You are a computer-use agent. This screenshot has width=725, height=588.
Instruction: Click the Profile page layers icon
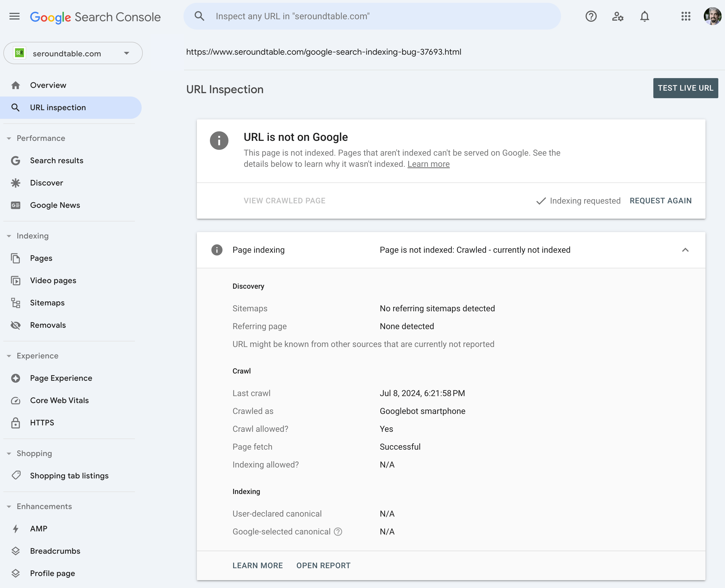16,573
